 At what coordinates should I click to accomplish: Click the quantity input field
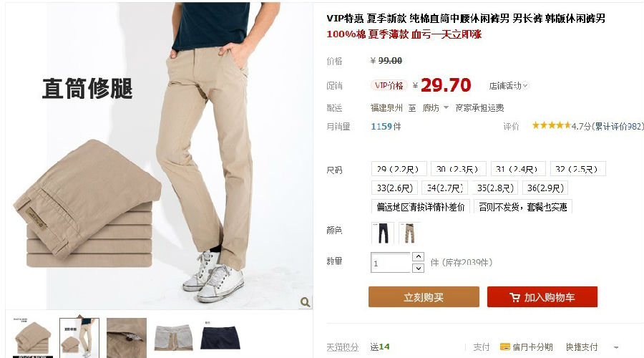[x=390, y=262]
